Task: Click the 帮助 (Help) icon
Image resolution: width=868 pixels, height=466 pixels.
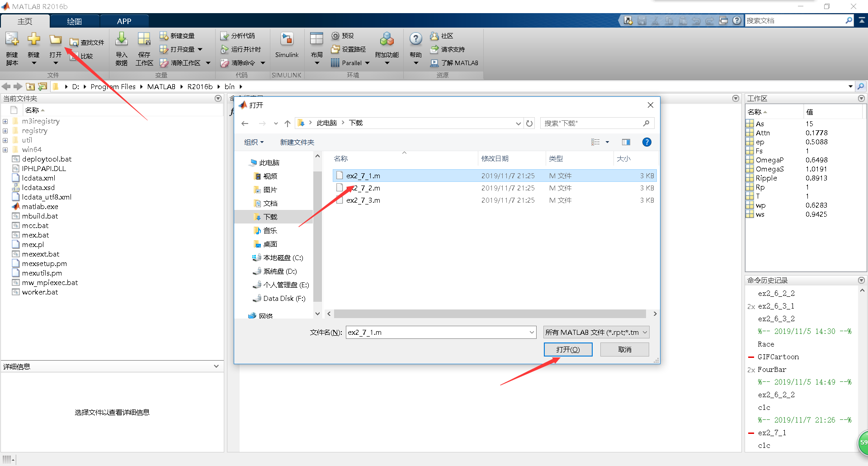Action: coord(415,48)
